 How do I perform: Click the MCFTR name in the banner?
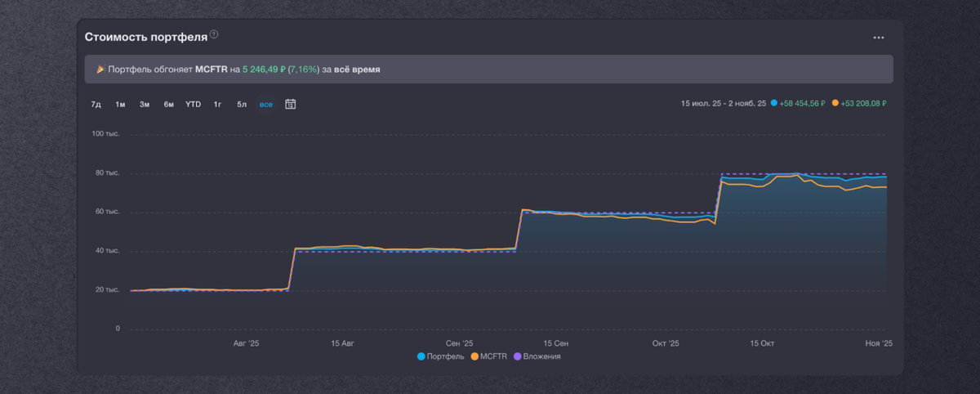[x=212, y=69]
